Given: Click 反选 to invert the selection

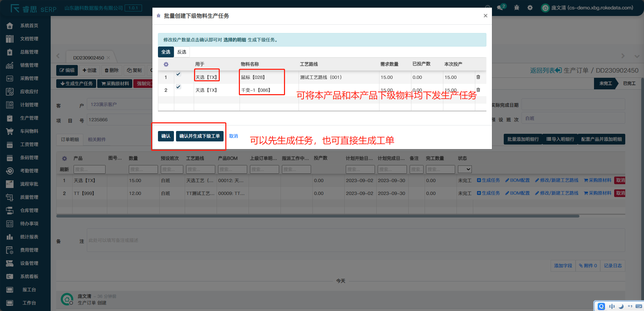Looking at the screenshot, I should 182,52.
